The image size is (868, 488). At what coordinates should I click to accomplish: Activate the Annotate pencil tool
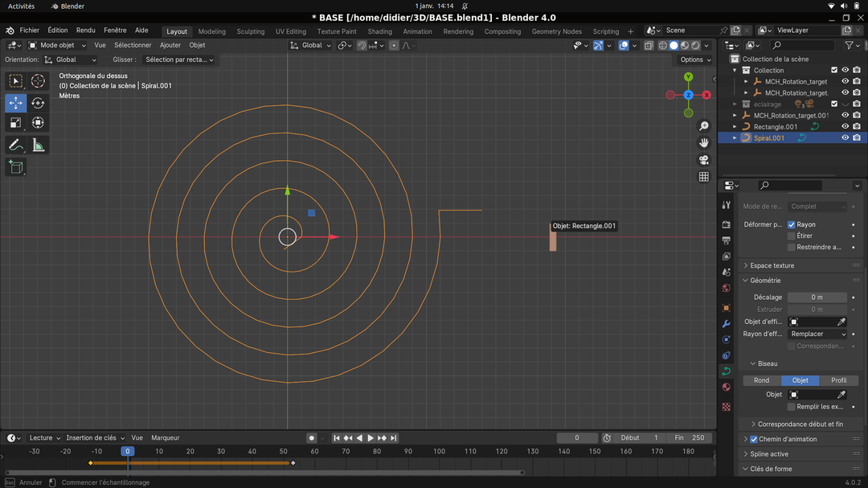[x=15, y=146]
